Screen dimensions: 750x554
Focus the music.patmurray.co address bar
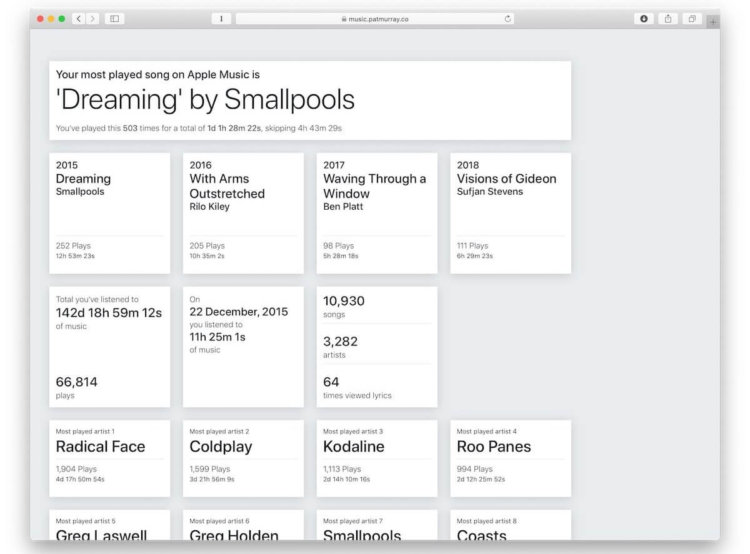[375, 19]
